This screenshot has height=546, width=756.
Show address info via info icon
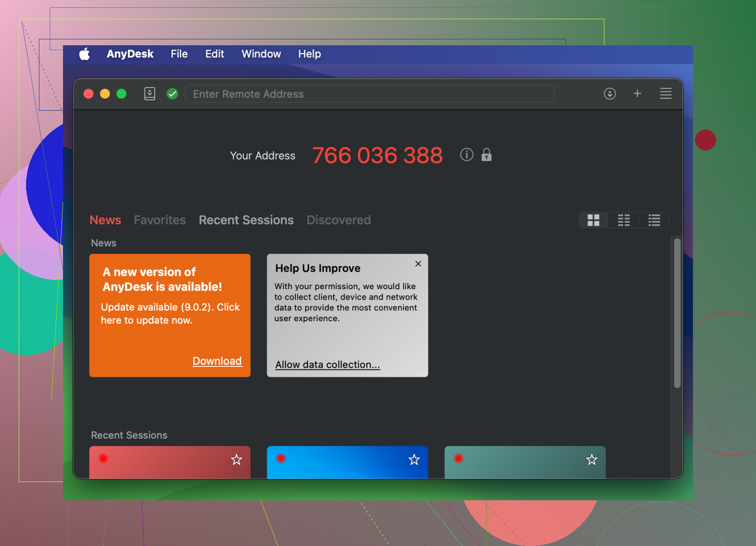tap(467, 155)
